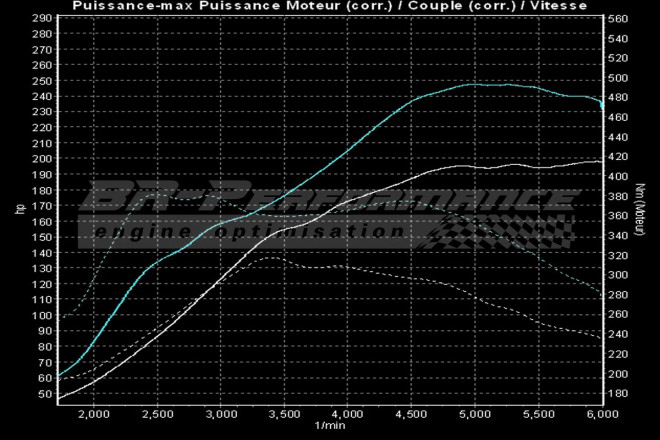Click the chart title mentioning Puissance Moteur

[x=330, y=6]
